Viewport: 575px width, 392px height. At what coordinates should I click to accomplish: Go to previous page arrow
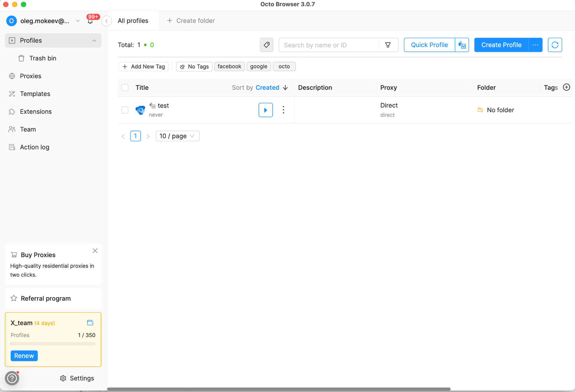[123, 136]
